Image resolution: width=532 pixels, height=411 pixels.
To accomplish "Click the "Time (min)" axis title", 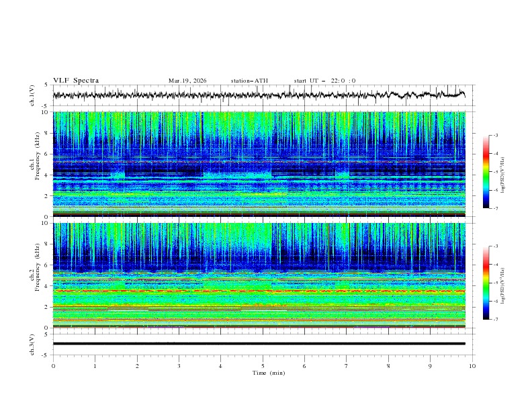I will coord(269,373).
